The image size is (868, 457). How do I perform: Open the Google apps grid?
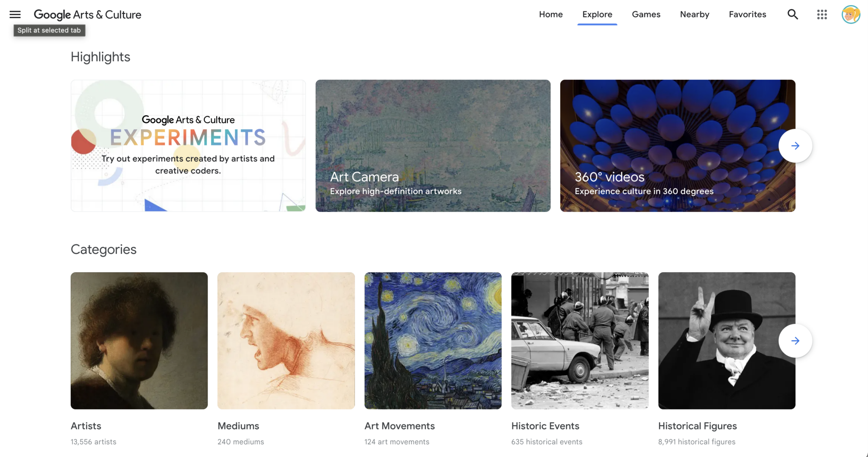click(822, 14)
